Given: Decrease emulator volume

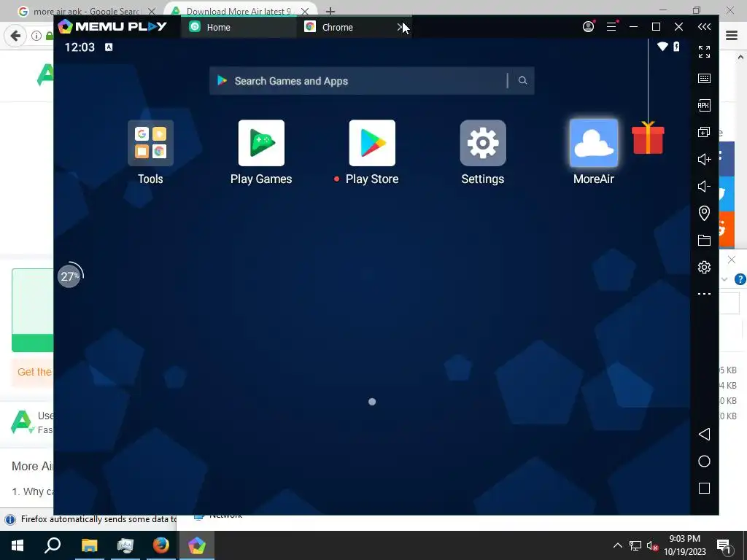Looking at the screenshot, I should 704,186.
